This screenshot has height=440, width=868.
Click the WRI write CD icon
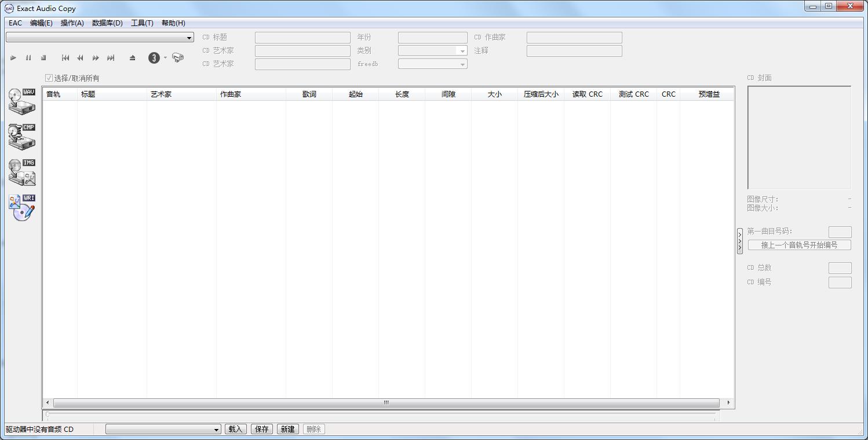22,208
